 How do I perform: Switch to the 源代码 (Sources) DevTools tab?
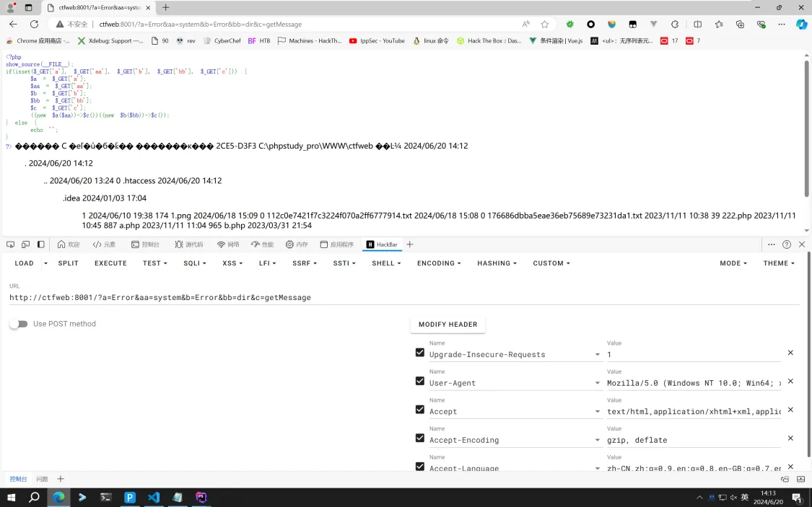click(188, 244)
